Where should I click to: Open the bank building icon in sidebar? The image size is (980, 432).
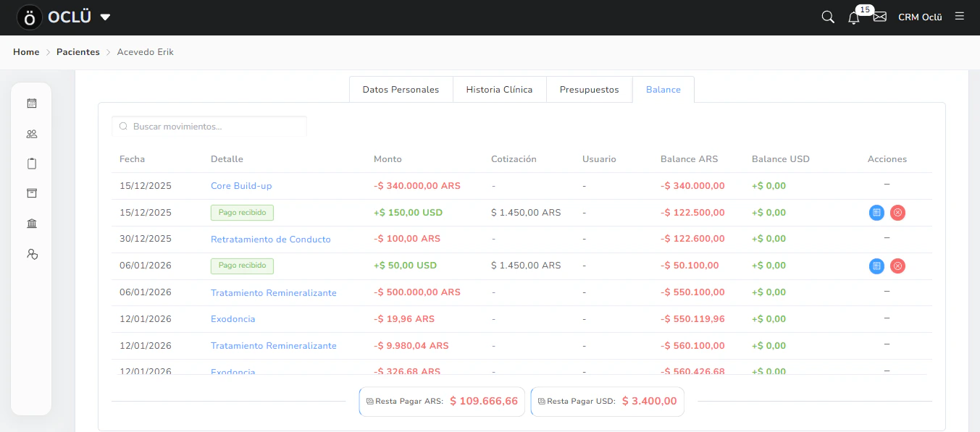31,224
